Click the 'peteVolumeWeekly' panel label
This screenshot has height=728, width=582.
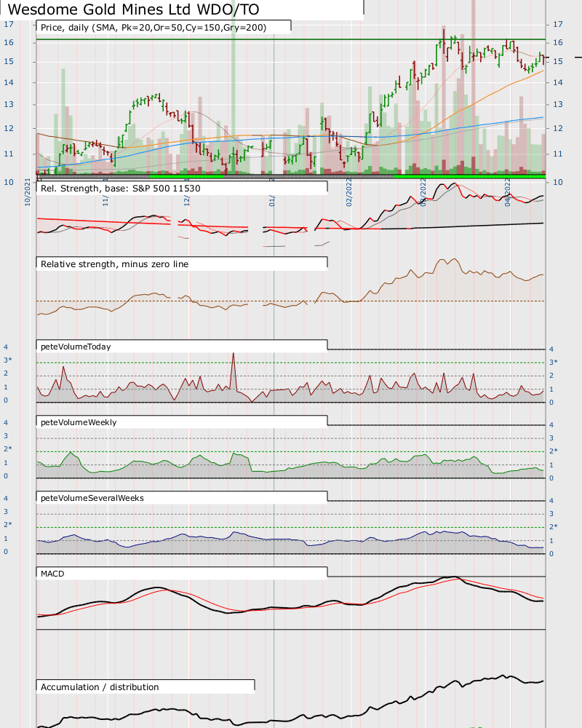(x=79, y=422)
